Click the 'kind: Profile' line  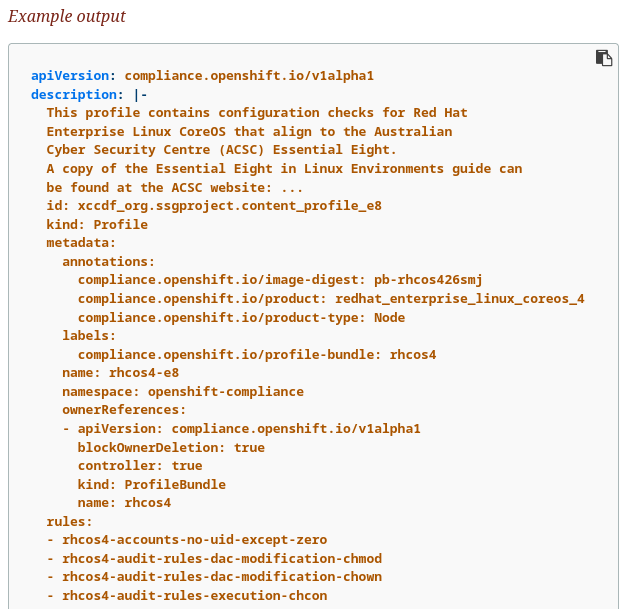[97, 224]
